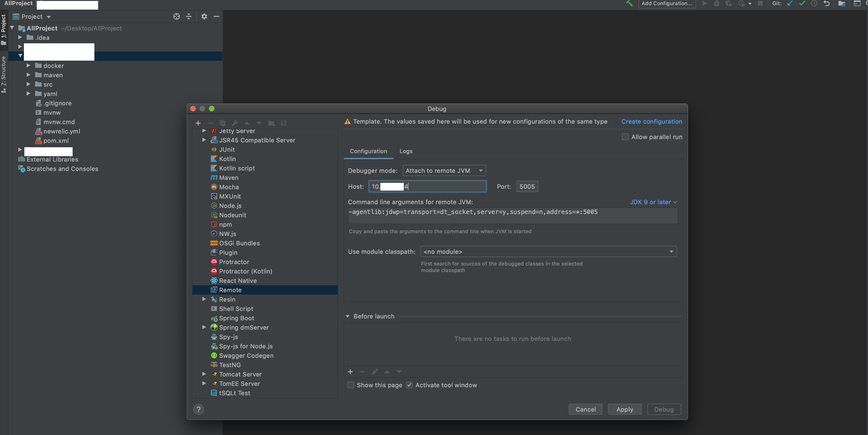Screen dimensions: 868x435
Task: Click into the Port input field
Action: point(527,186)
